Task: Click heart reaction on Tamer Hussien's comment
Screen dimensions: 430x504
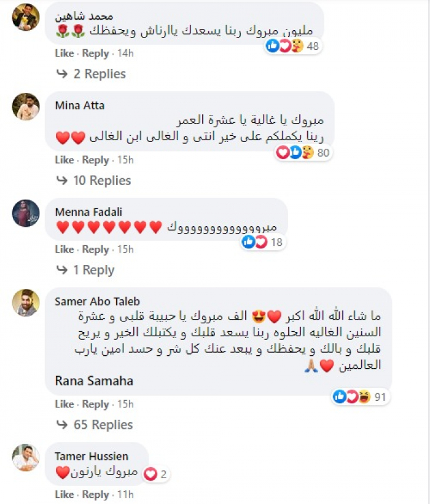Action: point(150,474)
